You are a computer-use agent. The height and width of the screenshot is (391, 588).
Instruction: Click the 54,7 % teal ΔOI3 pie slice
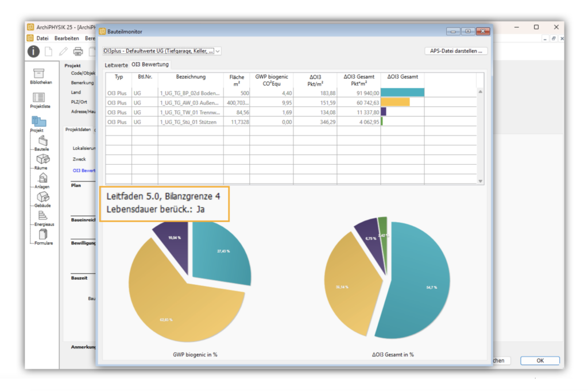click(416, 281)
